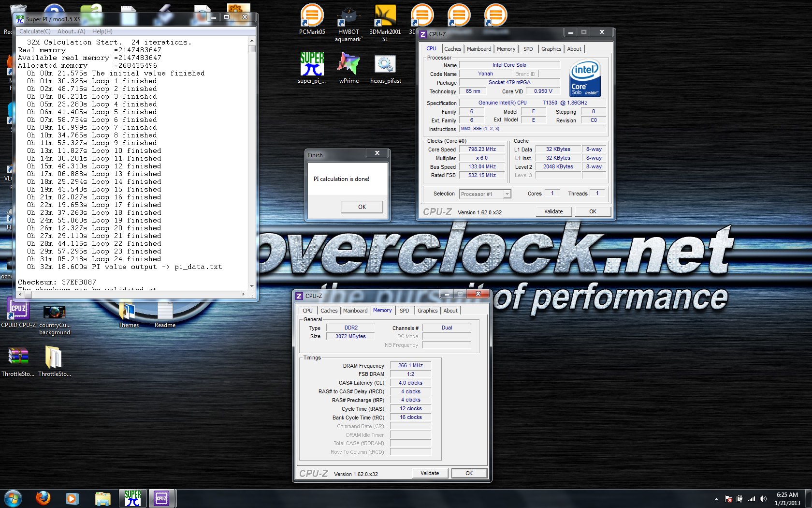812x508 pixels.
Task: Click OK in the Finish dialog
Action: coord(362,207)
